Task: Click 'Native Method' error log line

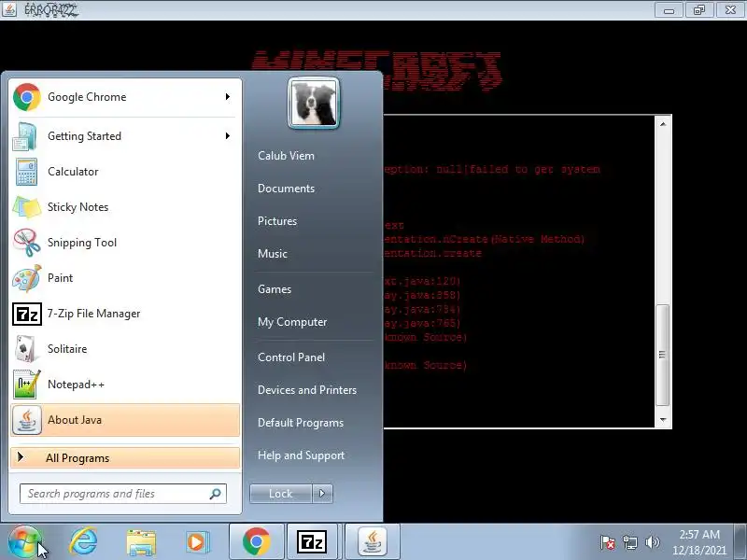Action: (x=485, y=239)
